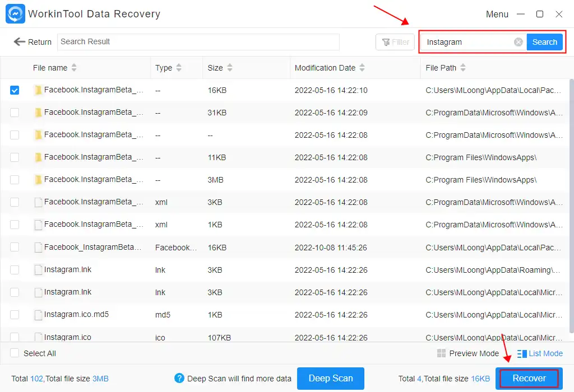Click the folder icon of the 16KB Facebook.InstagramBeta row

click(x=38, y=90)
